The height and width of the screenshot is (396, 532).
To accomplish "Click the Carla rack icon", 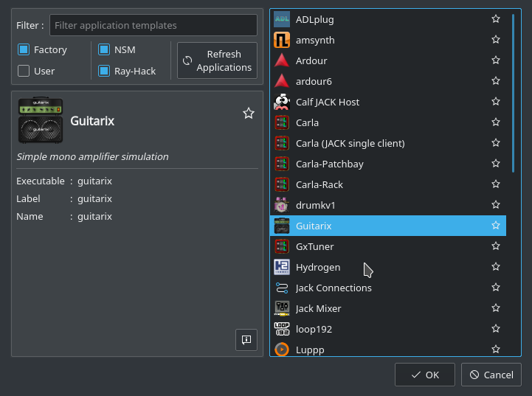I will pos(282,122).
